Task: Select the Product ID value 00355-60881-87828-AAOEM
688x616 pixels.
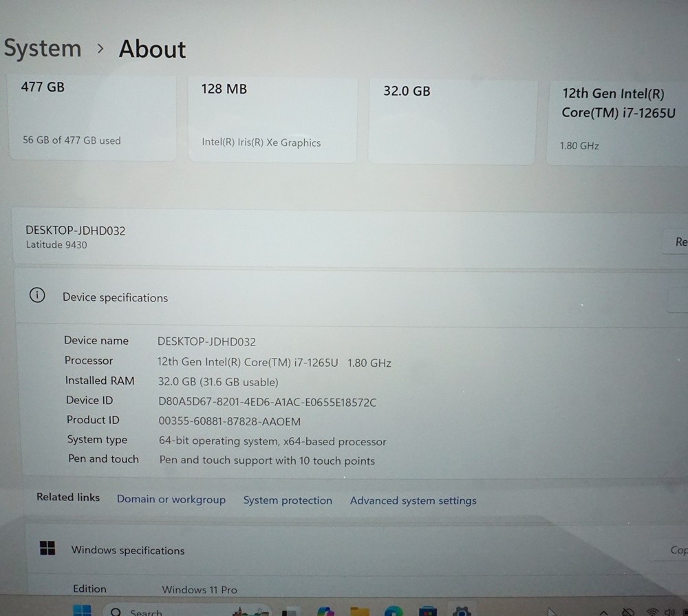Action: [x=230, y=421]
